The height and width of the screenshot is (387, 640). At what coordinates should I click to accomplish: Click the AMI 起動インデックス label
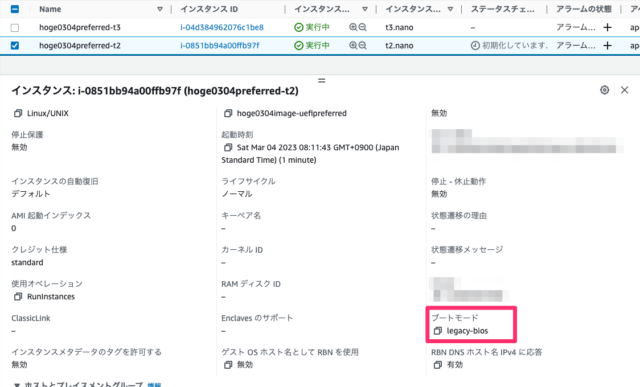(x=51, y=216)
